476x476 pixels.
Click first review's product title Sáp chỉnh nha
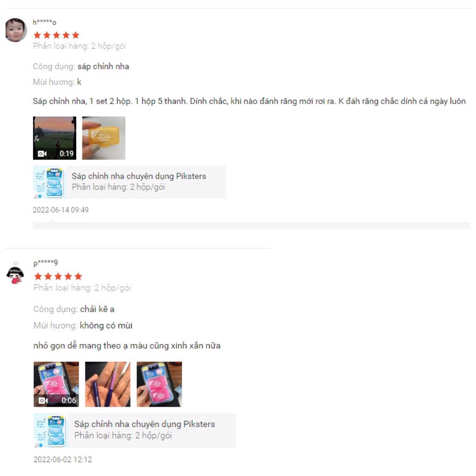click(x=139, y=176)
